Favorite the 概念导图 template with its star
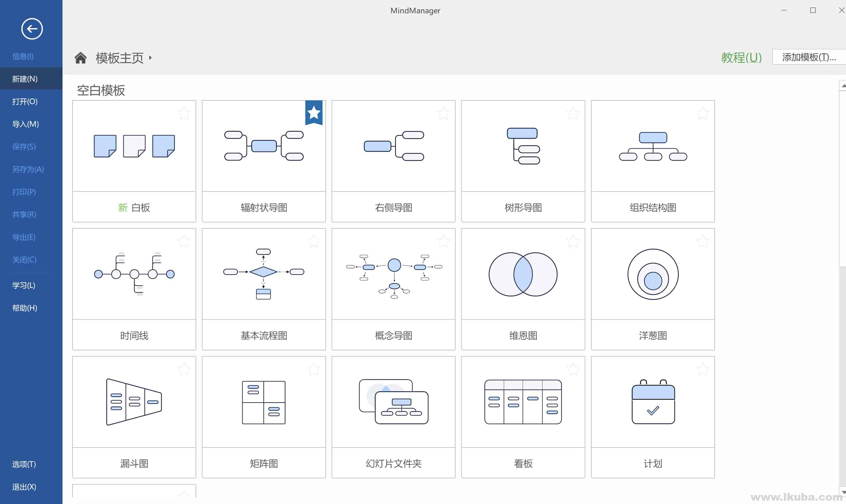Screen dimensions: 846x504 tap(443, 241)
